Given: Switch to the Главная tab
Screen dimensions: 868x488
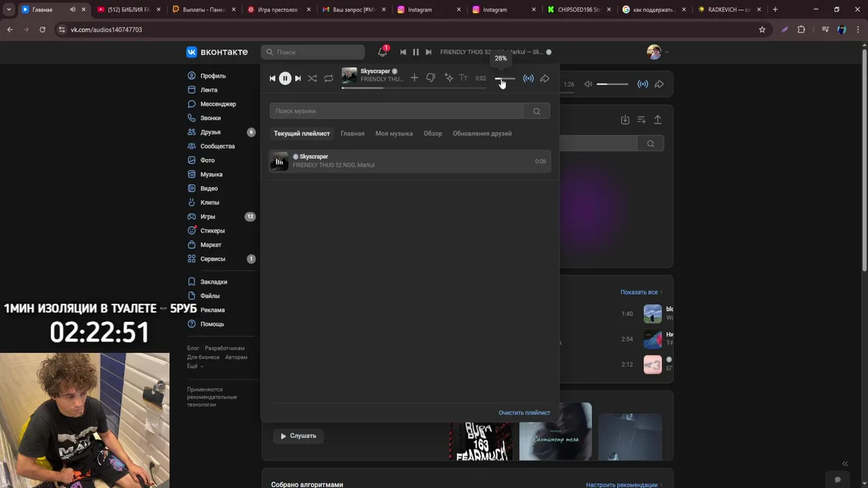Looking at the screenshot, I should (353, 134).
